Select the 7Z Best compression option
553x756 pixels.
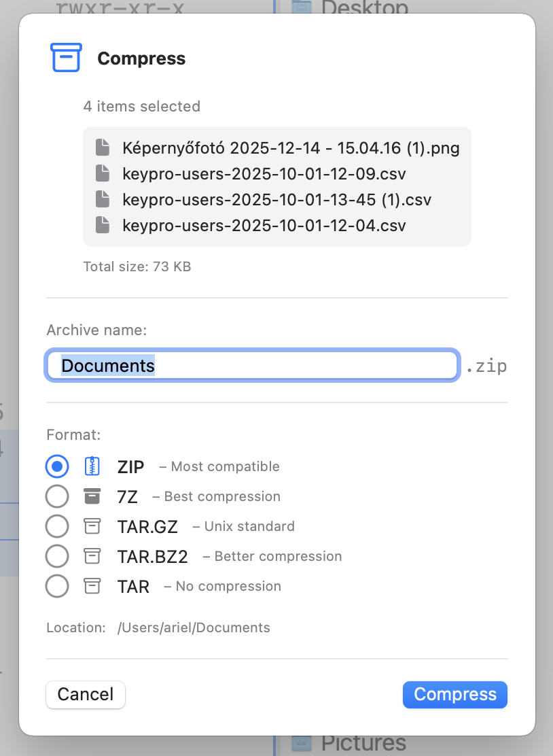point(57,496)
